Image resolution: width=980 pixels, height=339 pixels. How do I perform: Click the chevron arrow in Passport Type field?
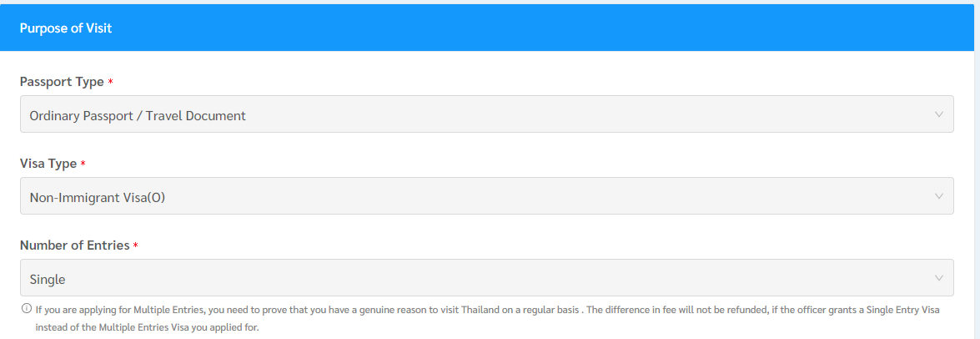tap(939, 114)
